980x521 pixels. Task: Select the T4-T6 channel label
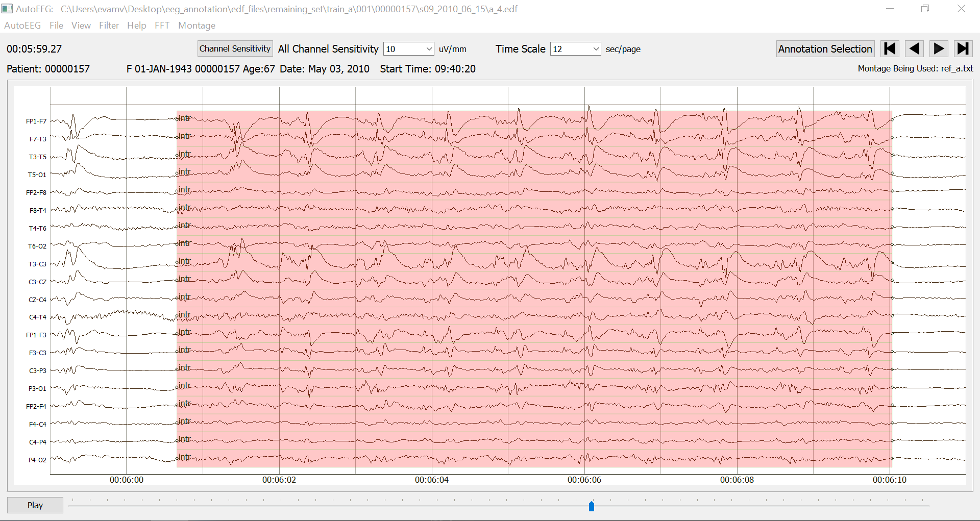38,229
